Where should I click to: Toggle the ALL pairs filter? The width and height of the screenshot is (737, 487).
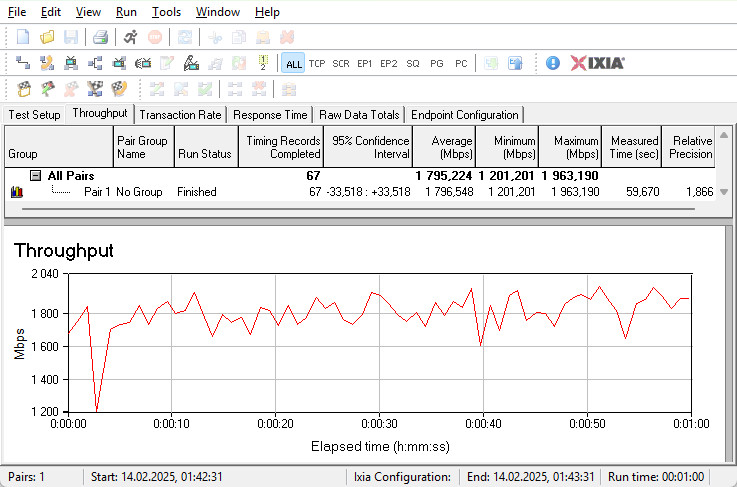click(293, 63)
